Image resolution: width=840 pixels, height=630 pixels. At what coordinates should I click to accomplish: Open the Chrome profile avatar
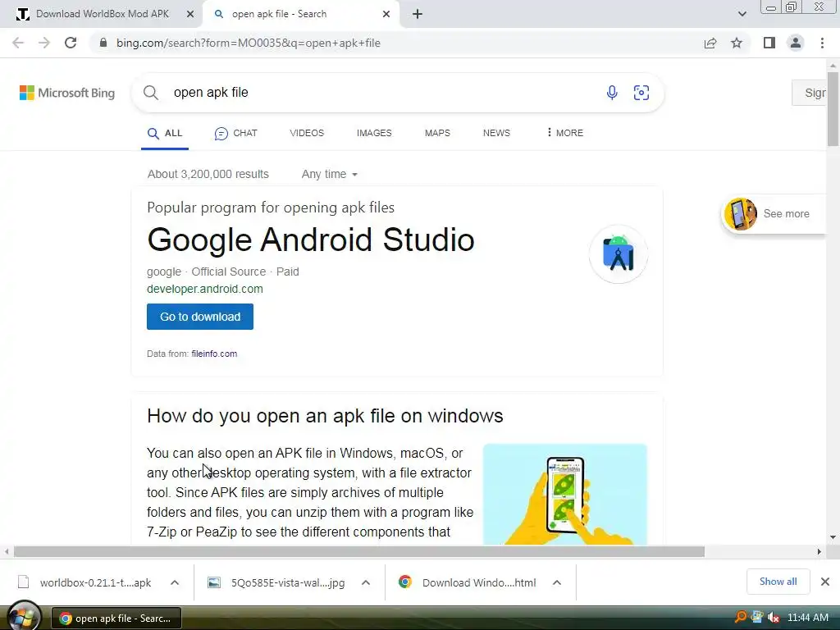pos(796,43)
